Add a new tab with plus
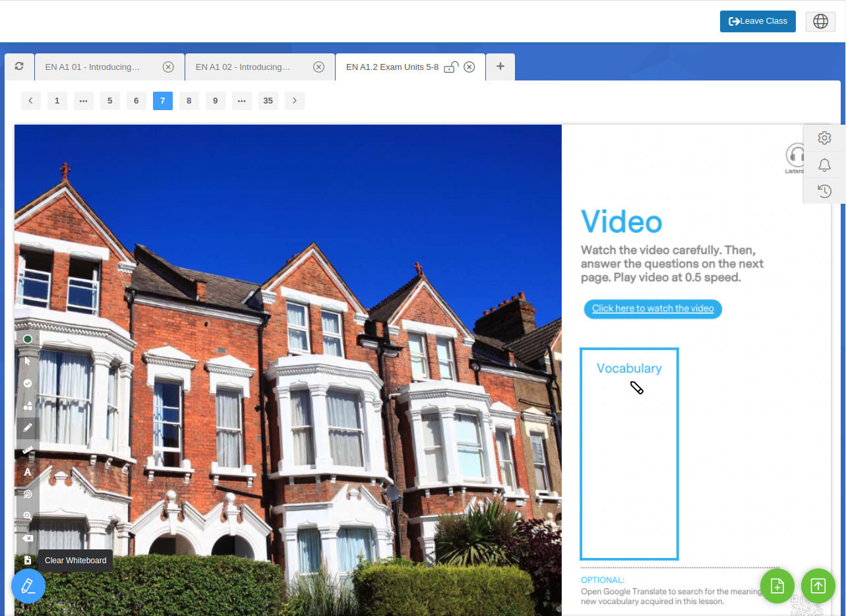Screen dimensions: 846x616 coord(500,67)
